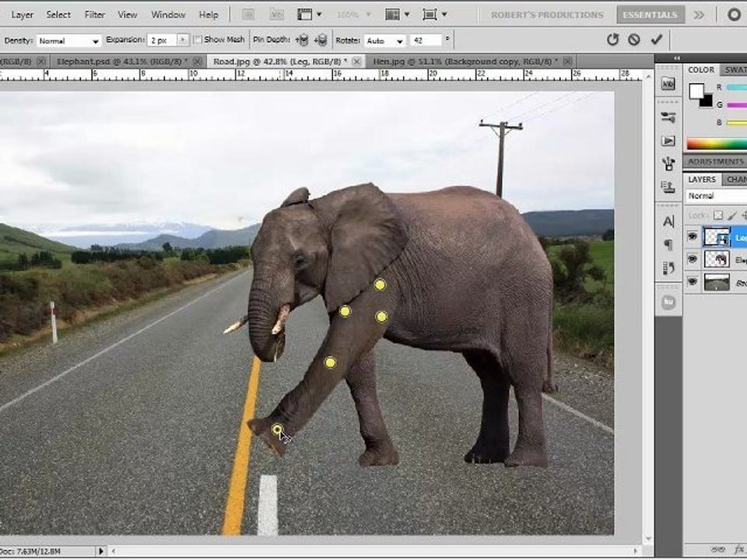Open the Expansion slider arrow
The image size is (747, 560).
click(183, 40)
